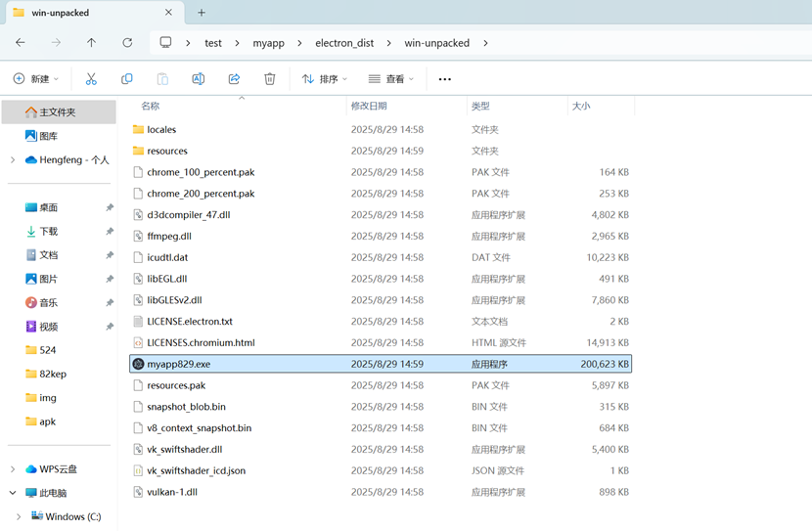Click the LICENSES.chromium.html file icon

pyautogui.click(x=138, y=342)
